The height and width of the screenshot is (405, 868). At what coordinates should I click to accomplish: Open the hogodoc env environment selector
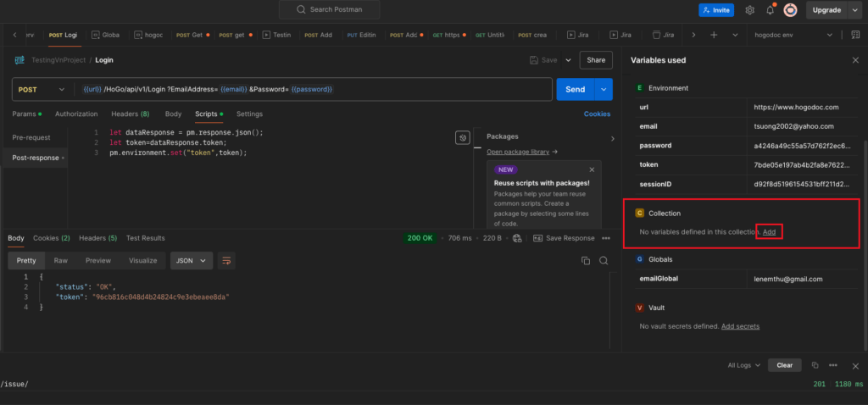point(793,35)
